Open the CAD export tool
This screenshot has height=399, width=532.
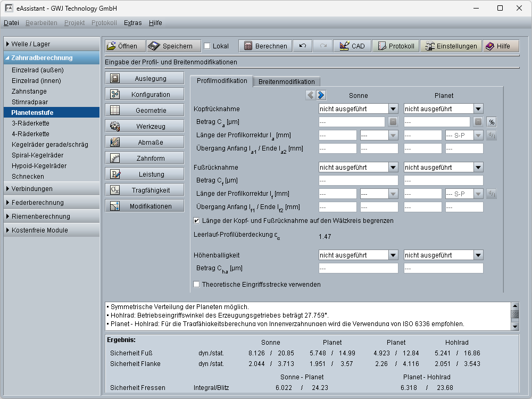[352, 46]
